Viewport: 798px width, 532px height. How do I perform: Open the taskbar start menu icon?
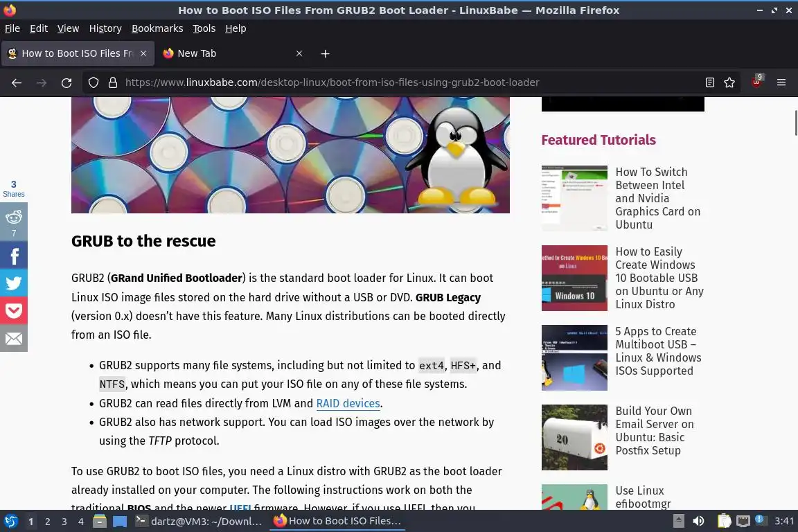[10, 522]
